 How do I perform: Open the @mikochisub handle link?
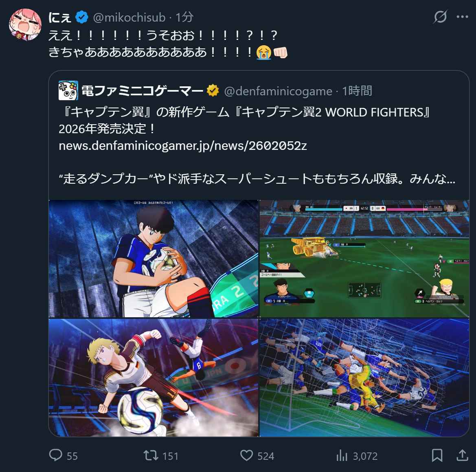pyautogui.click(x=129, y=17)
